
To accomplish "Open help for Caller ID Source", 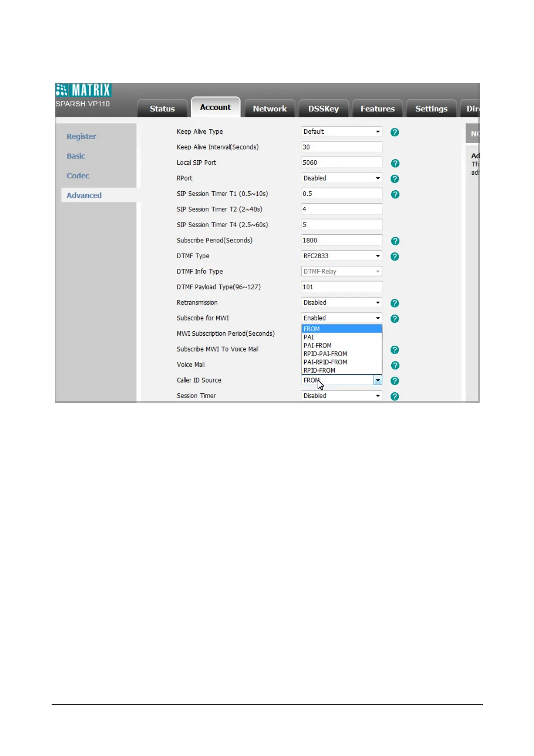I will point(394,381).
